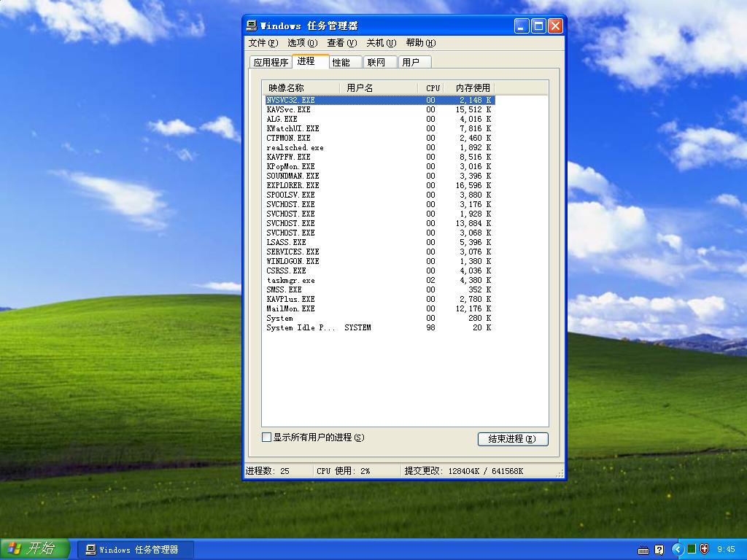Click the language bar help question-mark icon
747x560 pixels.
(x=659, y=550)
